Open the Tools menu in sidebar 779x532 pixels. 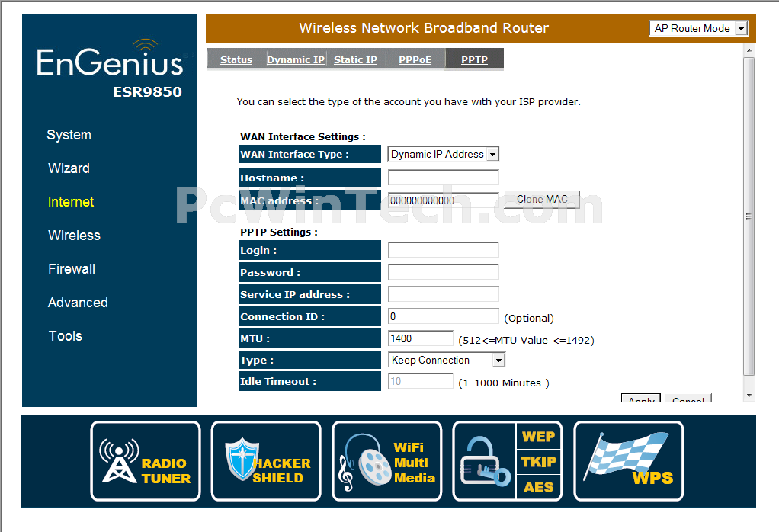[66, 336]
